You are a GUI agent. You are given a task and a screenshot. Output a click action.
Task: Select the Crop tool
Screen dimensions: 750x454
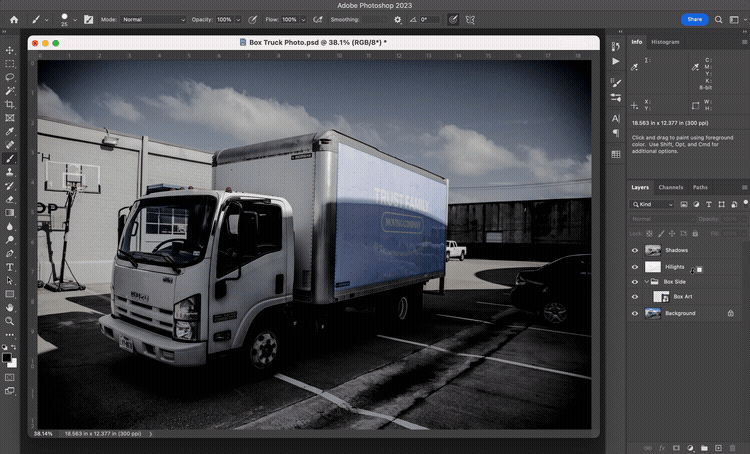(x=10, y=104)
